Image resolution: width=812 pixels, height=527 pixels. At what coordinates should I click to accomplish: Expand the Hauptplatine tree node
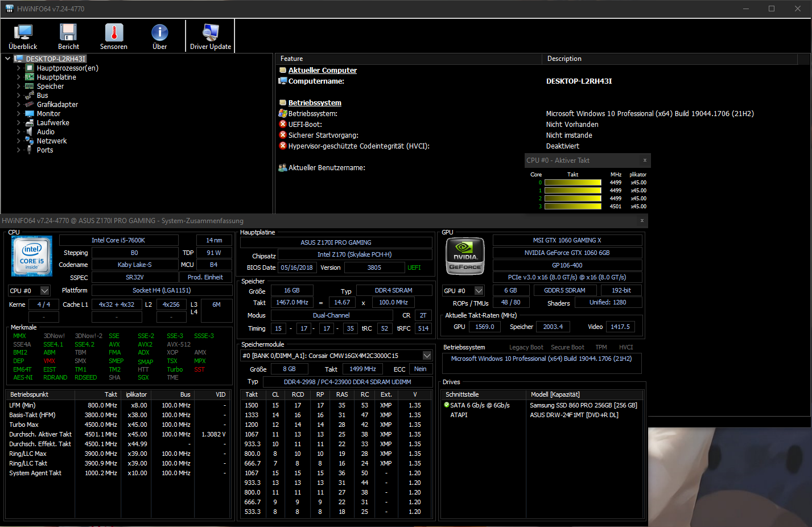tap(18, 77)
